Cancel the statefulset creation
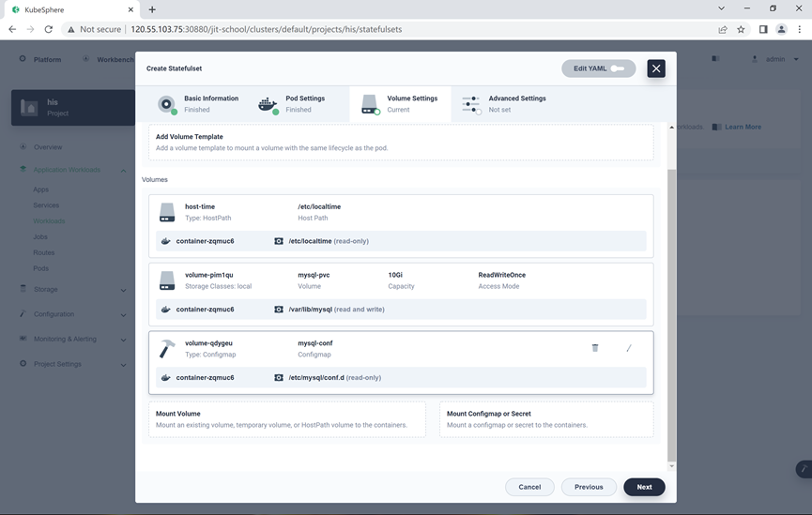812x515 pixels. pyautogui.click(x=529, y=487)
